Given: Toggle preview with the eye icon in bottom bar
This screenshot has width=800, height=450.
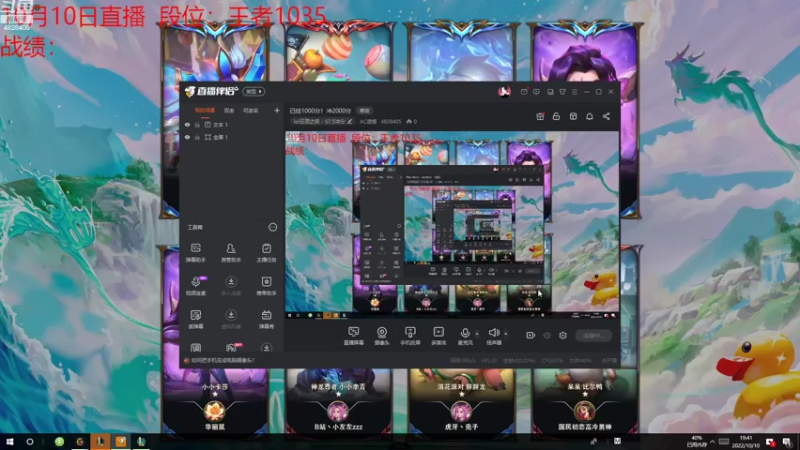Looking at the screenshot, I should 547,335.
